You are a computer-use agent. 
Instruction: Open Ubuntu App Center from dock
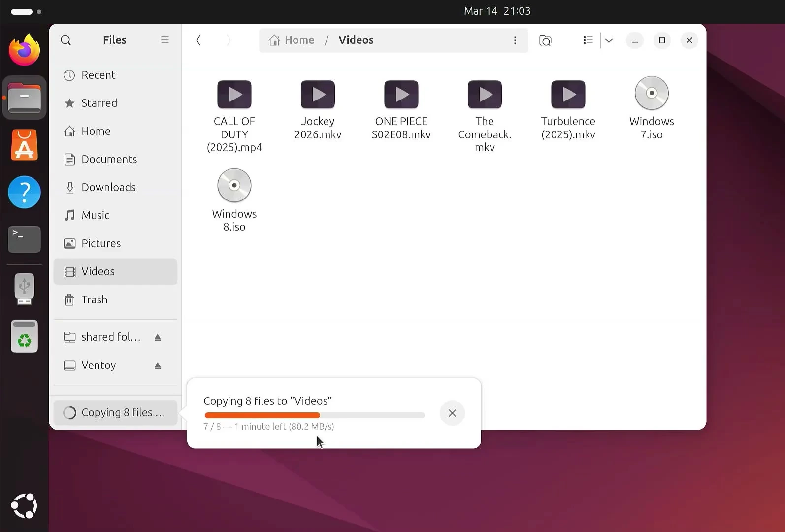[x=24, y=145]
